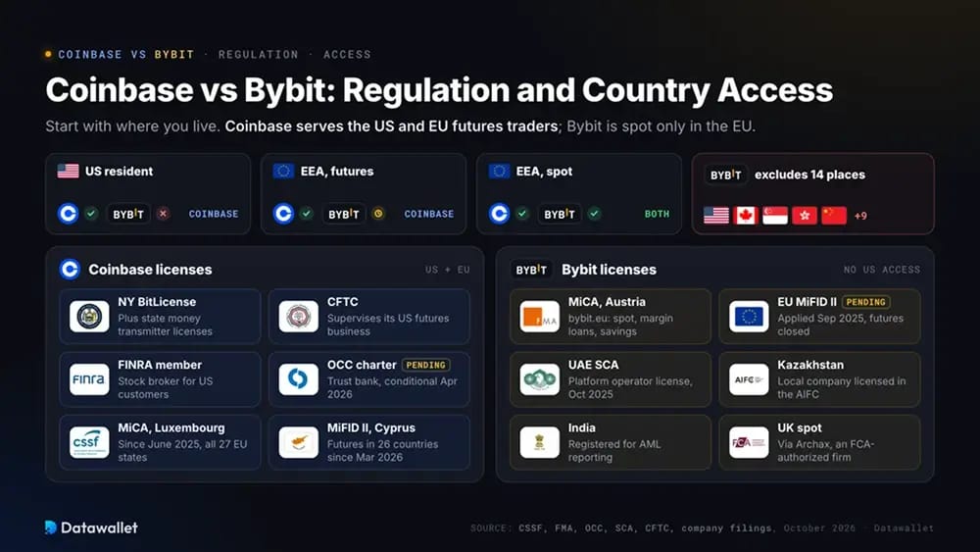Click the main title 'Coinbase vs Bybit: Regulation and Country Access'
Viewport: 980px width, 552px height.
(439, 90)
